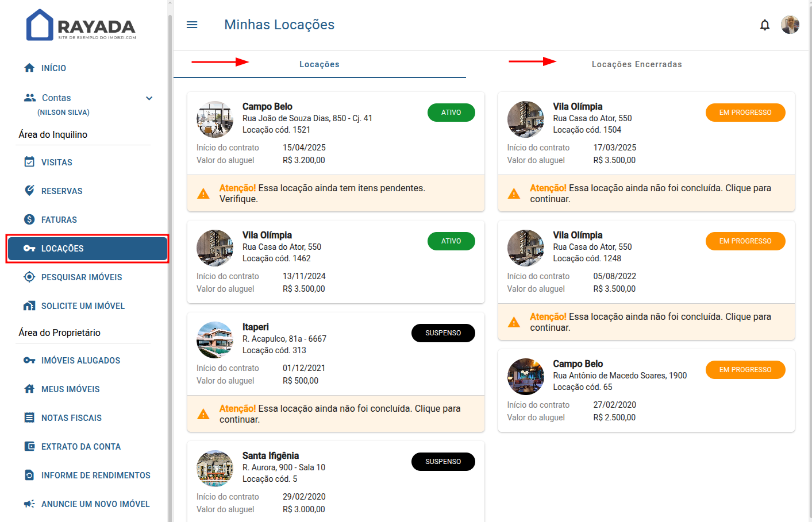This screenshot has width=812, height=522.
Task: Click the warning notice on locação 1504
Action: click(x=646, y=194)
